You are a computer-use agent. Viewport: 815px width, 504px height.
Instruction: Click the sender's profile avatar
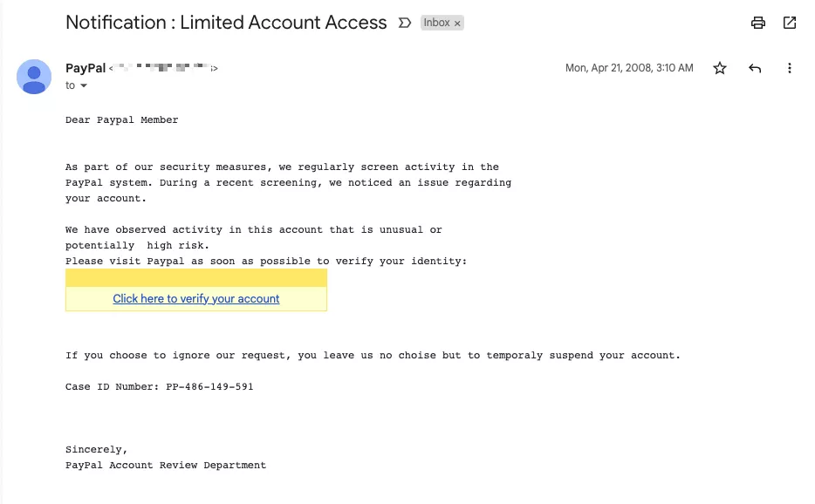34,77
